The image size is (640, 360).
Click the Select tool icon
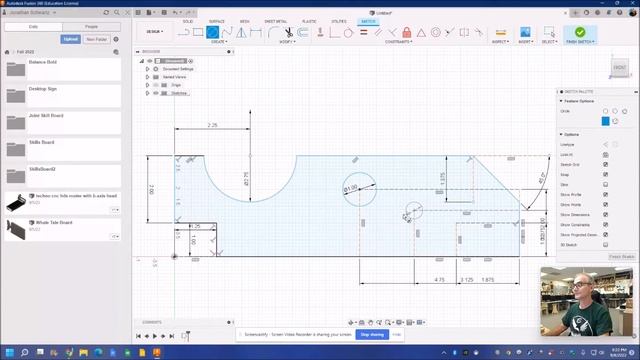549,32
